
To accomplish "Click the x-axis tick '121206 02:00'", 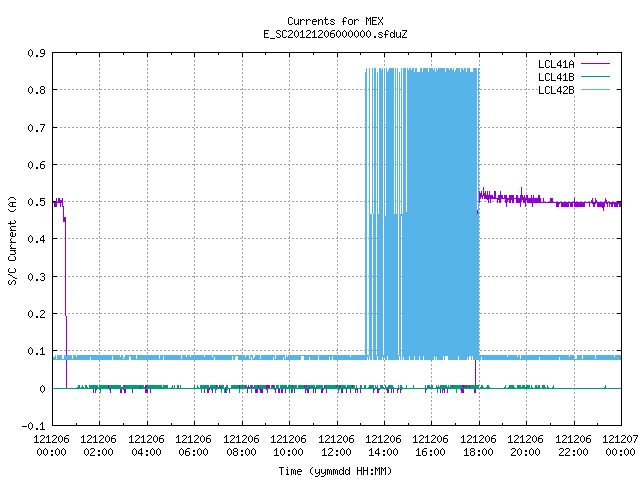I will tap(98, 446).
